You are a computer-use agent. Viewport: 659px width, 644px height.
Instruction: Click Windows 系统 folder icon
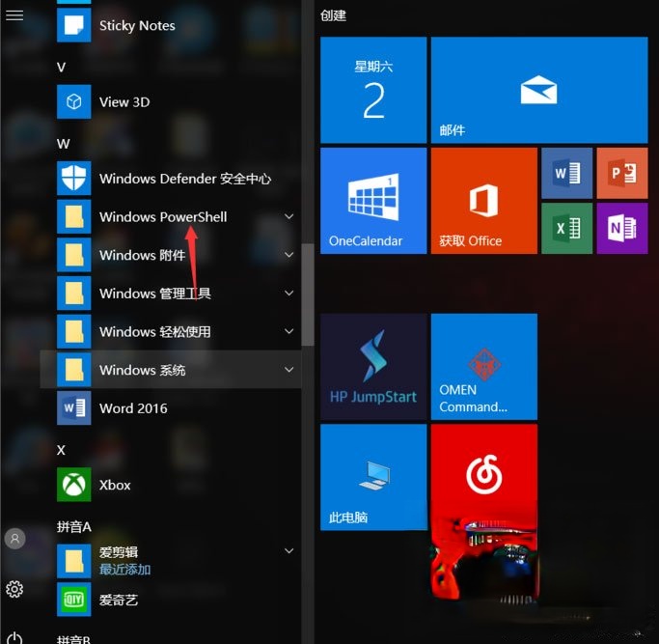tap(74, 370)
